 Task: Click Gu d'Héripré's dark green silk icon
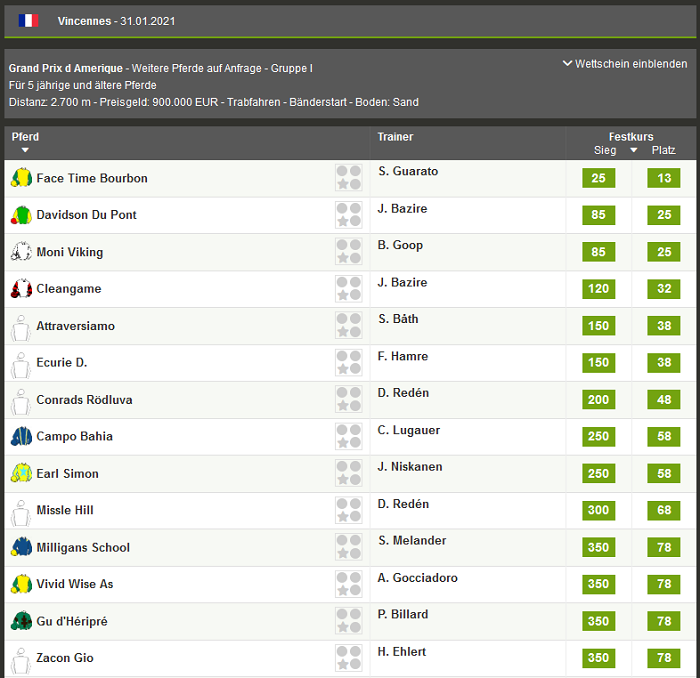point(21,622)
